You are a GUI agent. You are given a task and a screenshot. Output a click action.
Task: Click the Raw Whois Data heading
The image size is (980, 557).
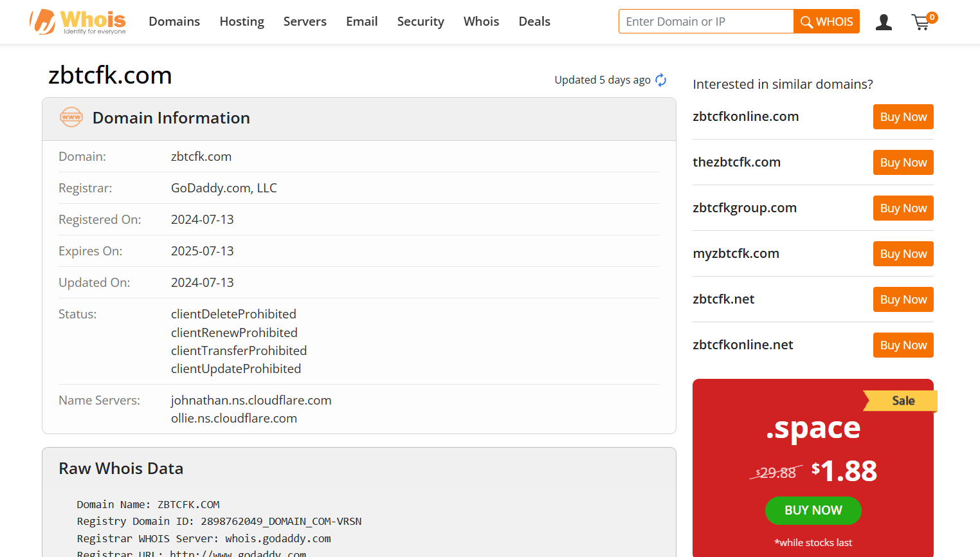pyautogui.click(x=121, y=468)
